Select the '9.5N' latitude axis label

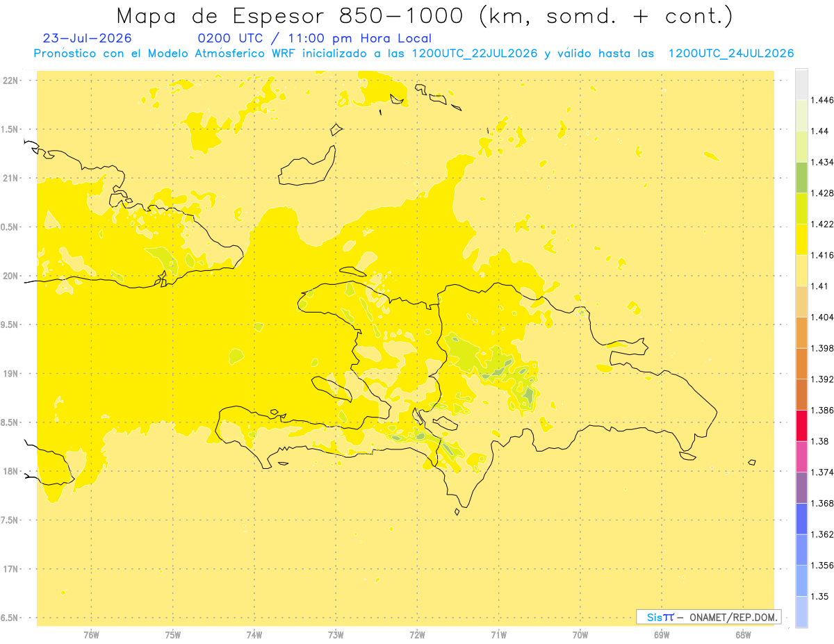pos(11,324)
